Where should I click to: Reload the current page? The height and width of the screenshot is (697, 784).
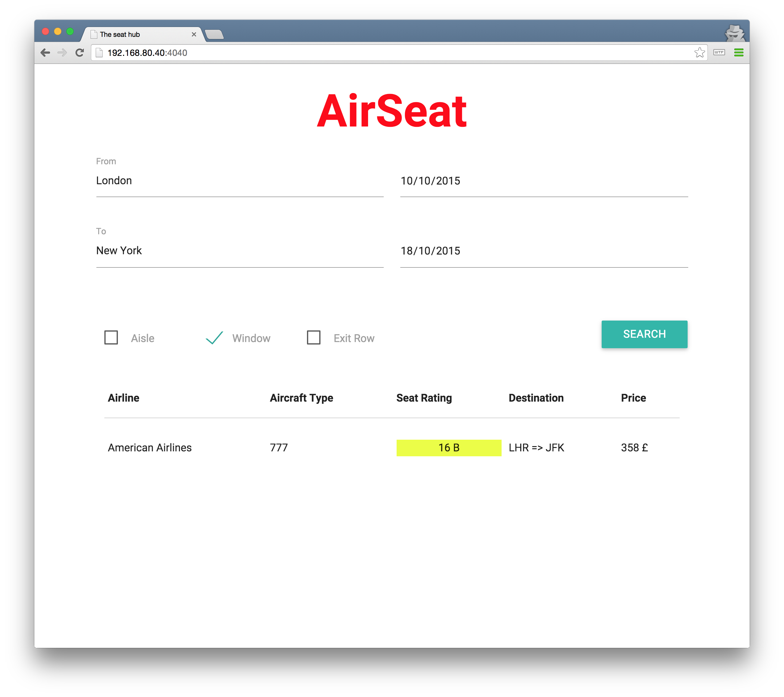pyautogui.click(x=80, y=53)
